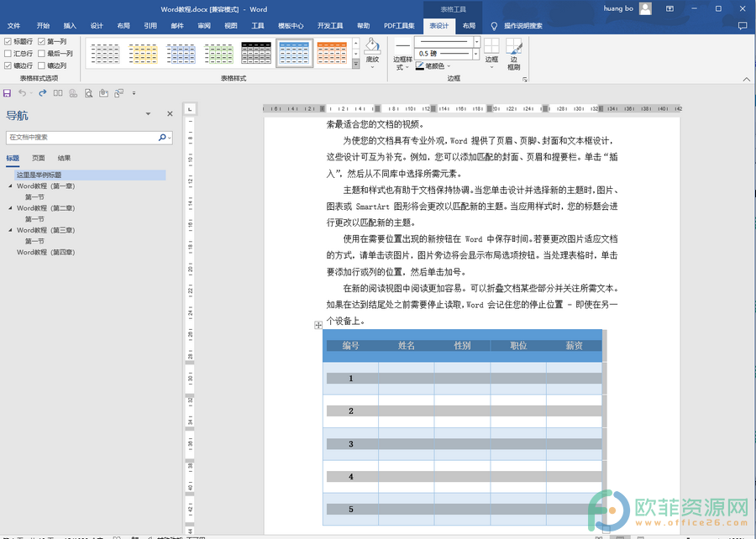Click the 职位 table header cell
This screenshot has height=539, width=756.
(518, 345)
